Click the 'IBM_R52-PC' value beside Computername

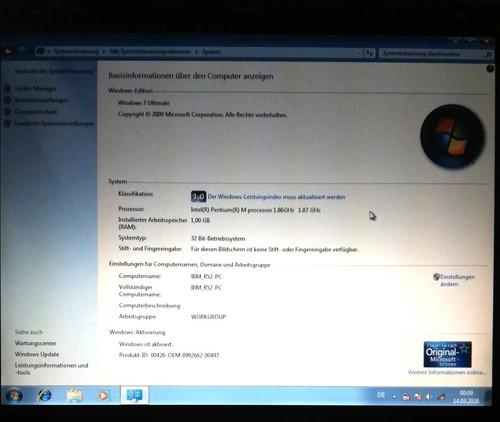point(206,276)
